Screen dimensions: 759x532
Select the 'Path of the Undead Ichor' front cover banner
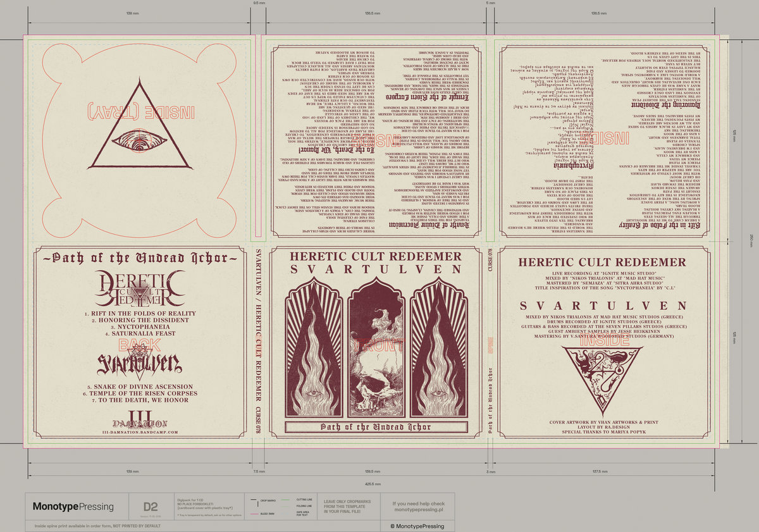click(x=377, y=427)
